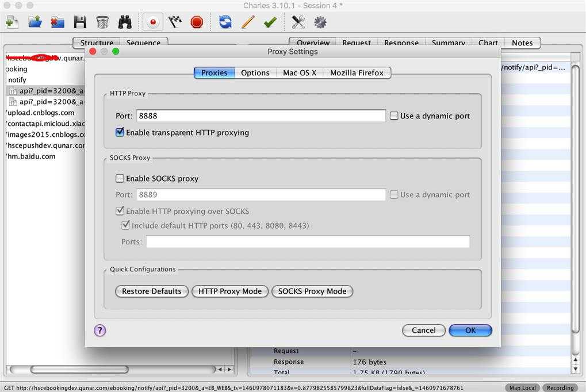The image size is (586, 392).
Task: Select the Sequence tab in Charles window
Action: (144, 43)
